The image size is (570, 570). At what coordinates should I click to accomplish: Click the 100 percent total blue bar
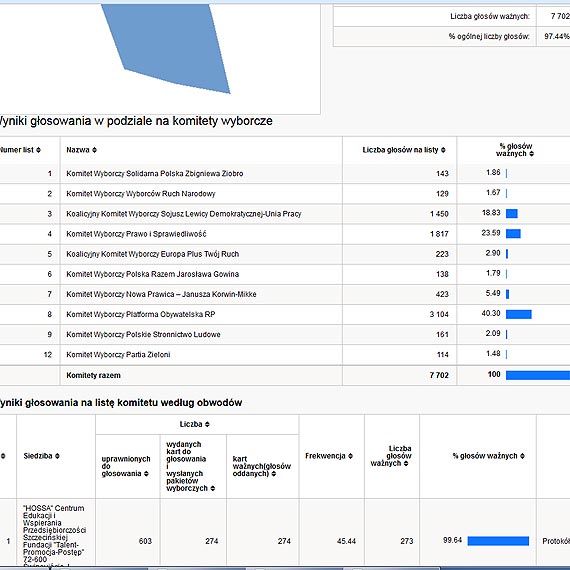tap(538, 376)
